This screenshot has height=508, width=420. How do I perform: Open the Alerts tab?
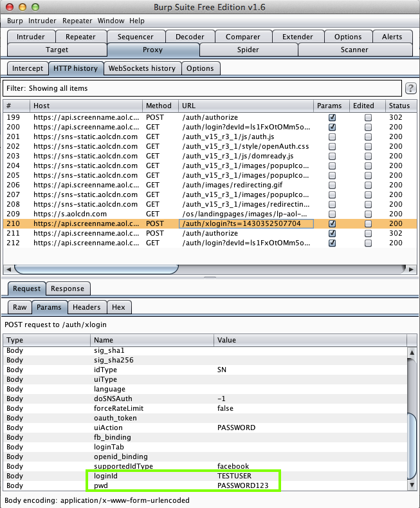(392, 37)
